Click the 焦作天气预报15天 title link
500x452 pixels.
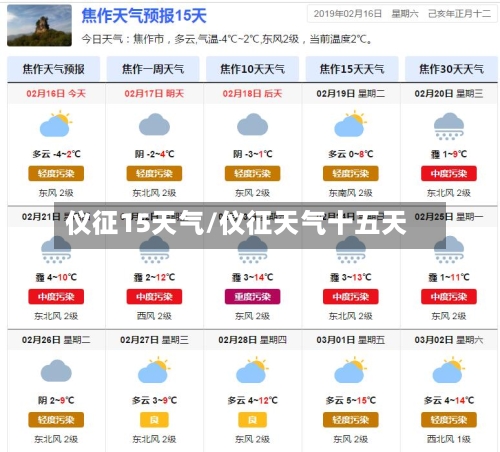click(x=144, y=16)
